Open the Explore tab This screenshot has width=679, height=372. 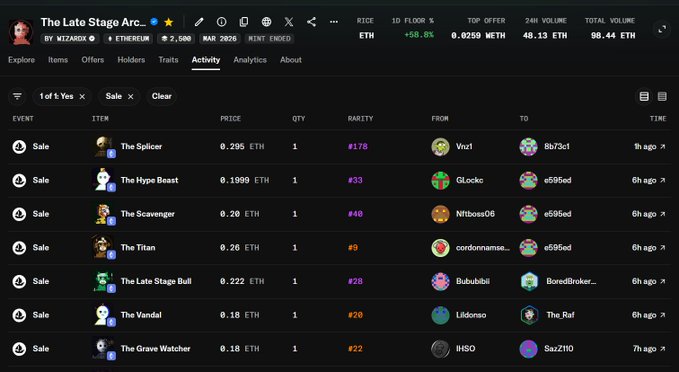21,60
